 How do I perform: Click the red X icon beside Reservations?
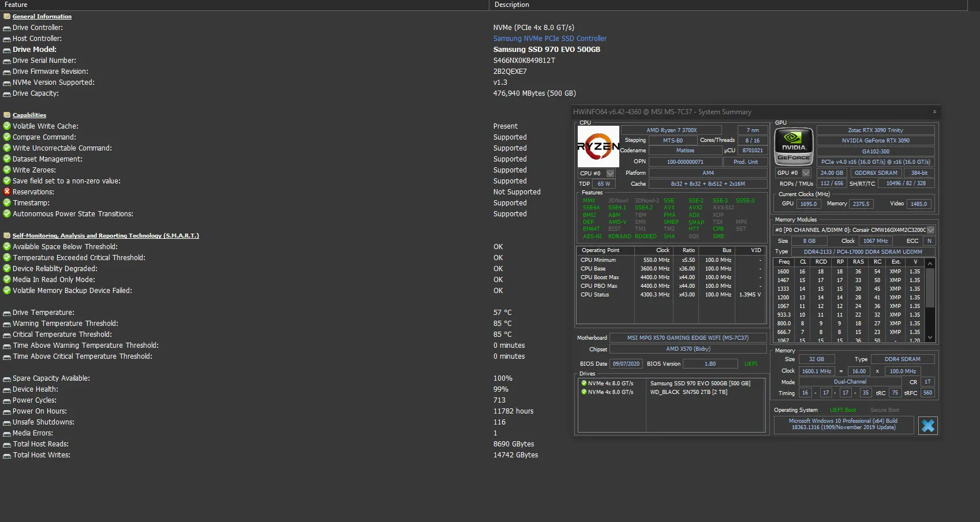(7, 191)
